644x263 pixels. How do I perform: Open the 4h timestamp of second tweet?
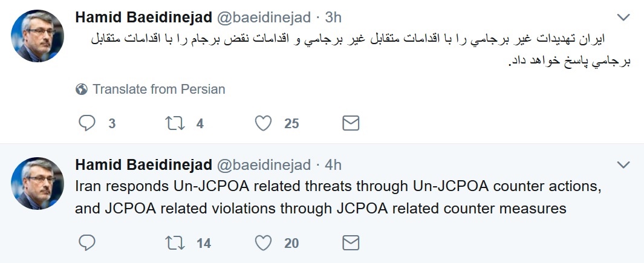(x=333, y=165)
